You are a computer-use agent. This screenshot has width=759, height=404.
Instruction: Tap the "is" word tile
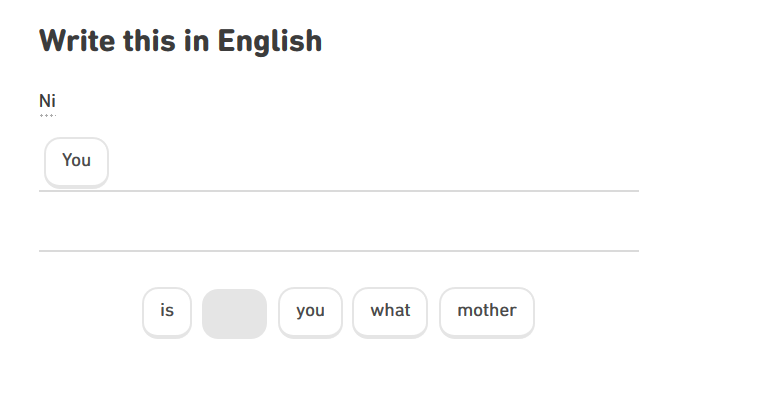[167, 311]
